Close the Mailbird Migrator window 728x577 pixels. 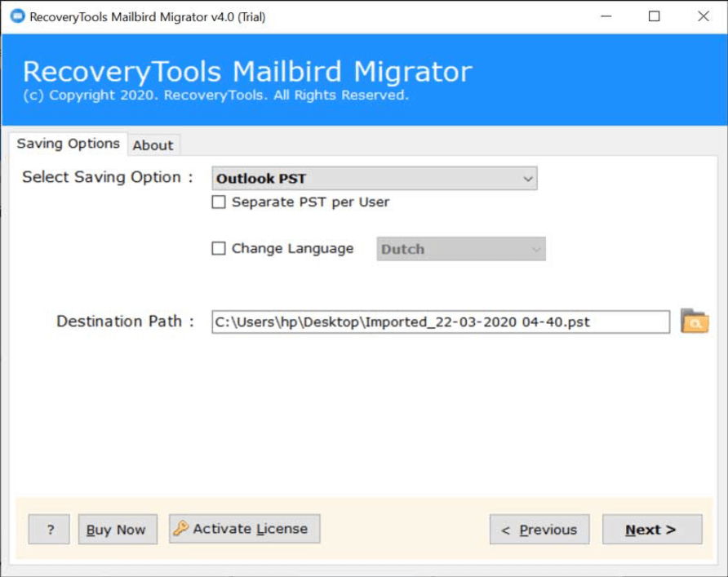coord(703,16)
